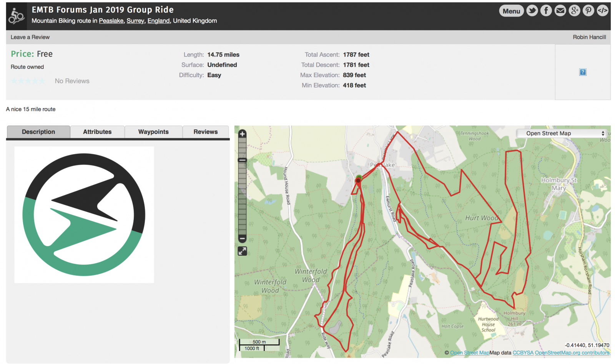Screen dimensions: 615x364
Task: Follow the Peaslake location link
Action: pyautogui.click(x=111, y=21)
